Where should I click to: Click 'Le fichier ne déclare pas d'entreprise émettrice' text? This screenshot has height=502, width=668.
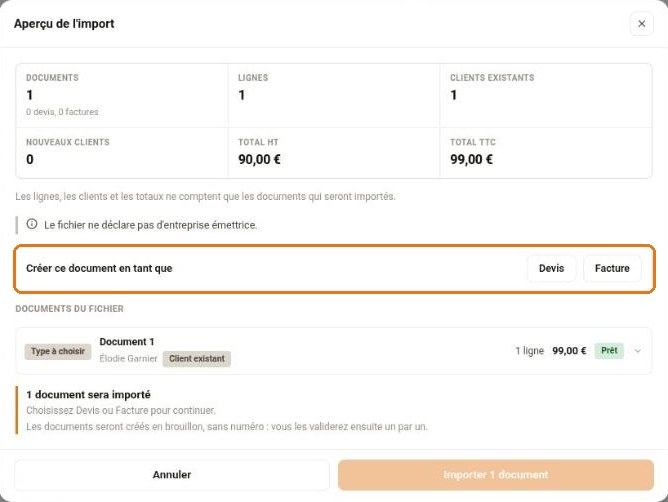point(151,225)
